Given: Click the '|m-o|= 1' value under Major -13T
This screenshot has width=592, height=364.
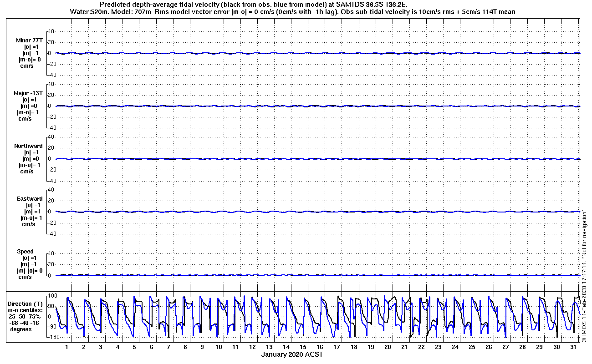Looking at the screenshot, I should pos(29,112).
